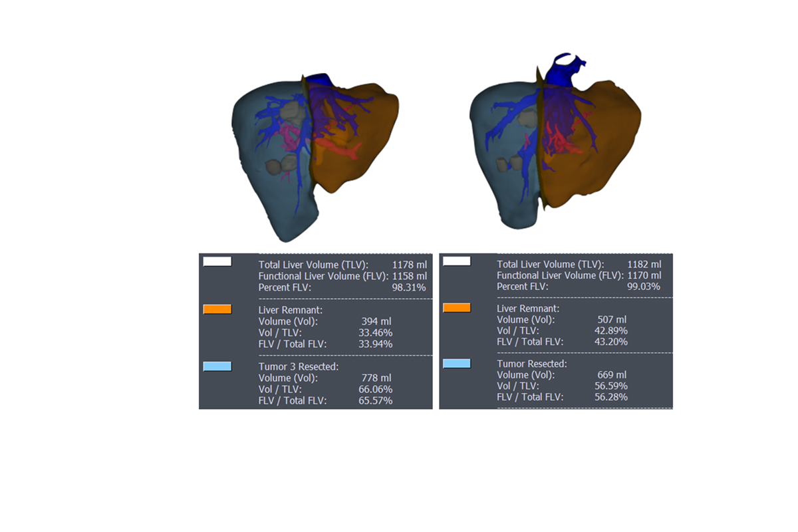Click the "Tumor 3 Resected:" label
This screenshot has width=798, height=532.
tap(299, 366)
